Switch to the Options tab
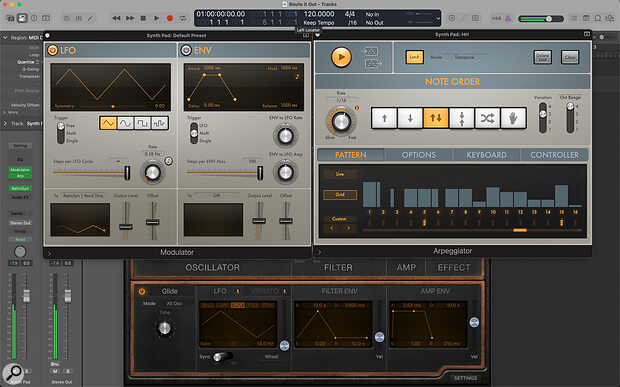The image size is (620, 387). 419,155
